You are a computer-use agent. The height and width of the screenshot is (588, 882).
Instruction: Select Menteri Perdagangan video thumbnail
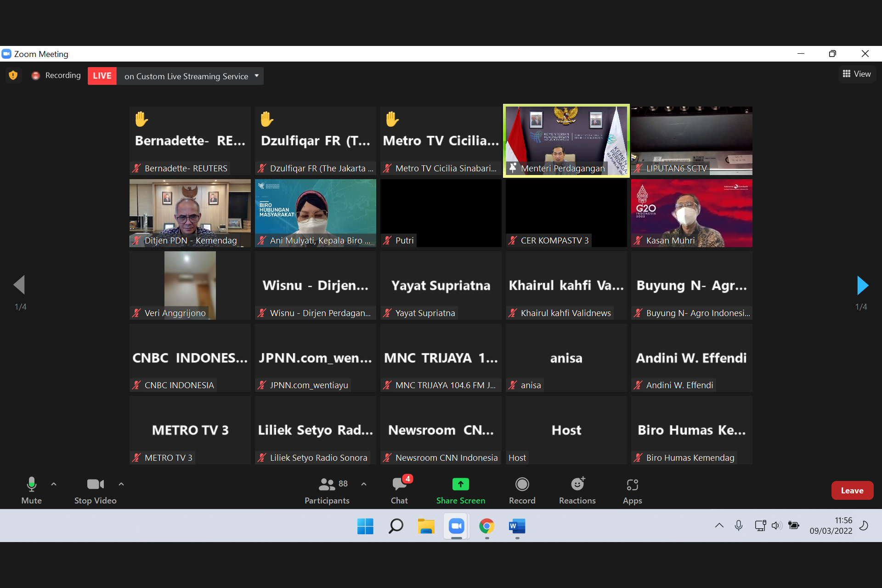pyautogui.click(x=566, y=141)
